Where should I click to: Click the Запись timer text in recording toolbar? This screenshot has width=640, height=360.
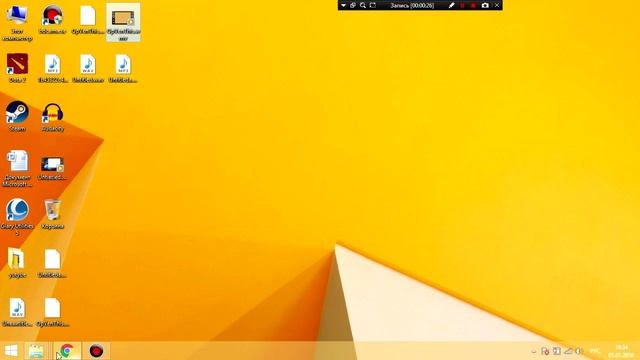pos(412,5)
